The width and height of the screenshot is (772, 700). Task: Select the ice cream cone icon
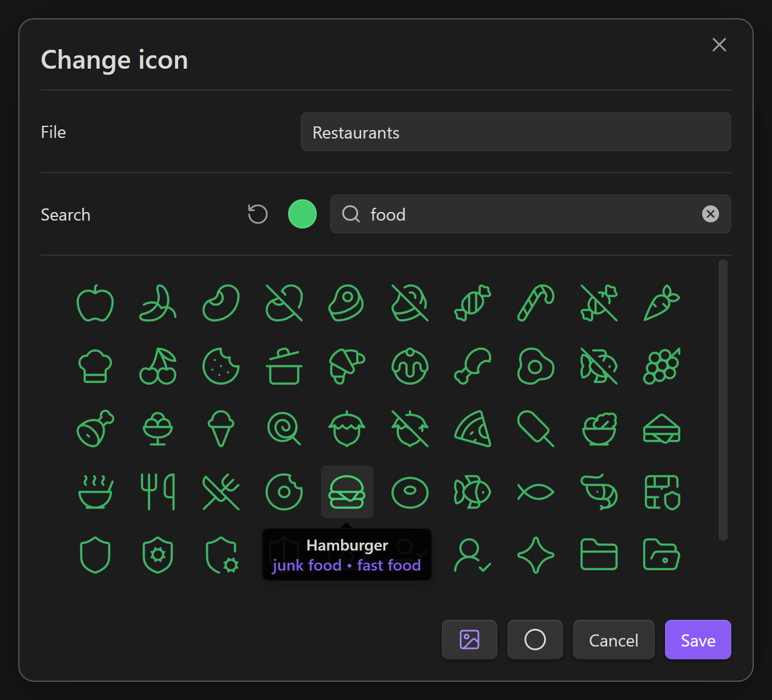221,429
